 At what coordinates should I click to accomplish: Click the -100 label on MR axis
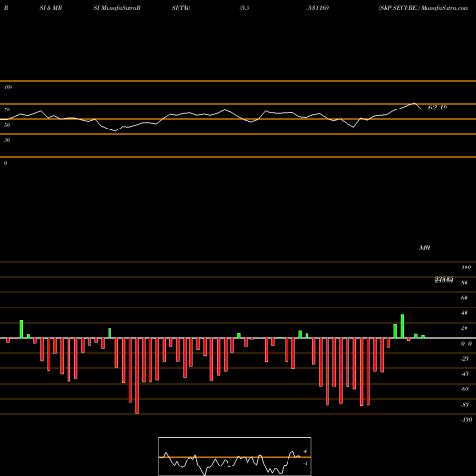click(x=466, y=420)
